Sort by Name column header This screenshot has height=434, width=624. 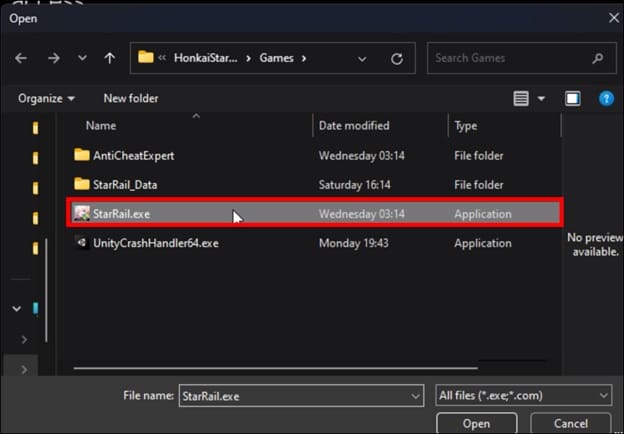101,126
